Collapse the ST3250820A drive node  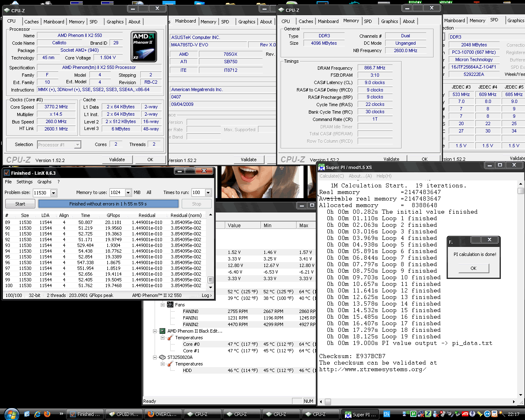pyautogui.click(x=155, y=357)
